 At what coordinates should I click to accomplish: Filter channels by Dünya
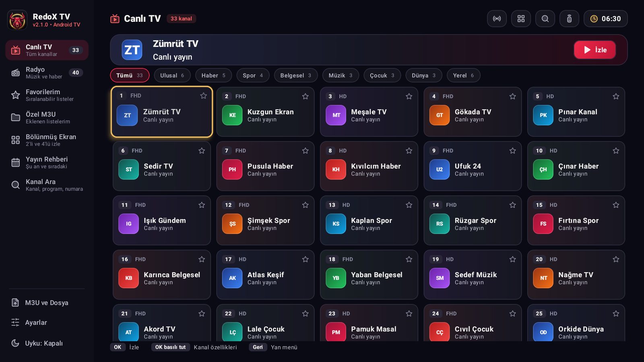pyautogui.click(x=424, y=75)
